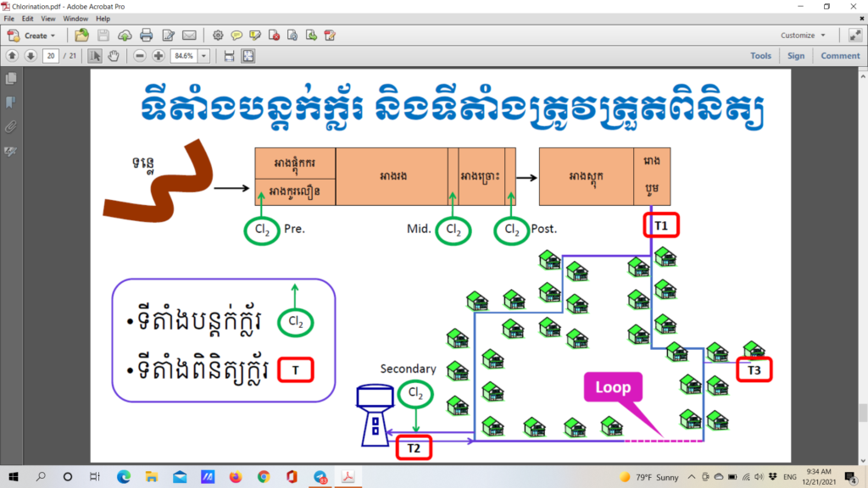Screen dimensions: 868x488
Task: Open the Bookmarks panel in the sidebar
Action: point(12,103)
